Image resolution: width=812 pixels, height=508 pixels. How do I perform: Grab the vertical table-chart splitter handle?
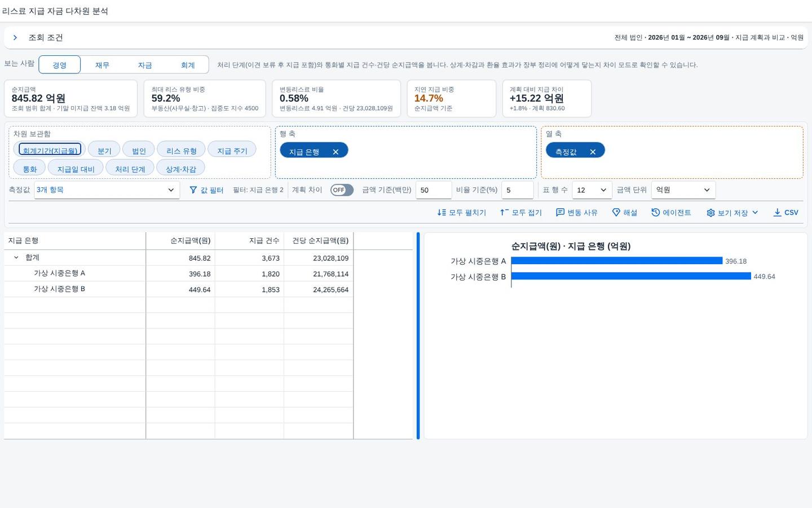tap(418, 336)
